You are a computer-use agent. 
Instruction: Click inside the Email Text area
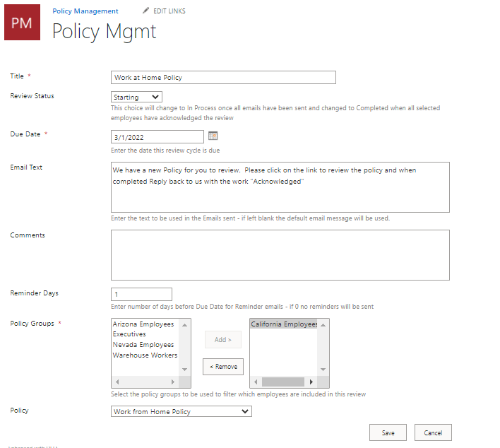(280, 187)
